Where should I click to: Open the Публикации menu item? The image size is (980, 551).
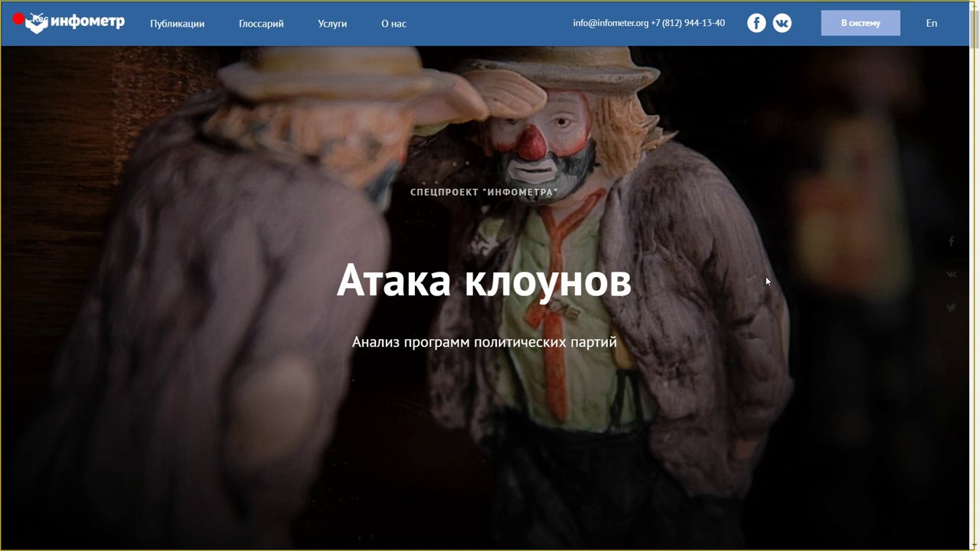[x=177, y=24]
